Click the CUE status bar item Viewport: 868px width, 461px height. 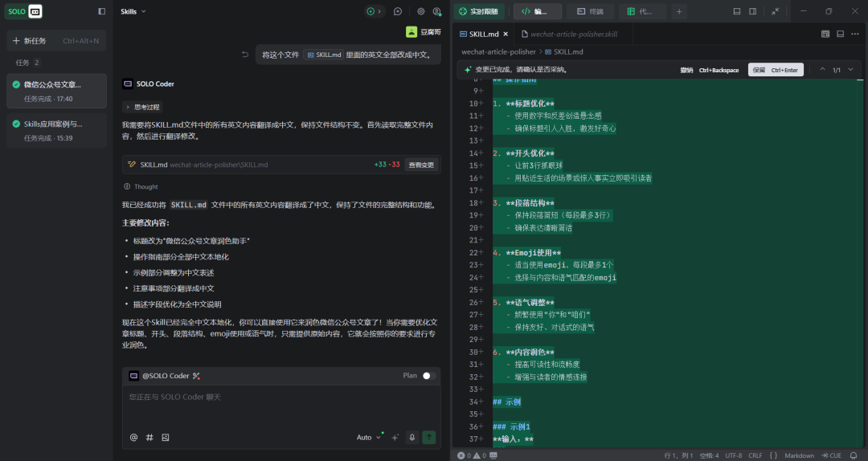tap(832, 455)
